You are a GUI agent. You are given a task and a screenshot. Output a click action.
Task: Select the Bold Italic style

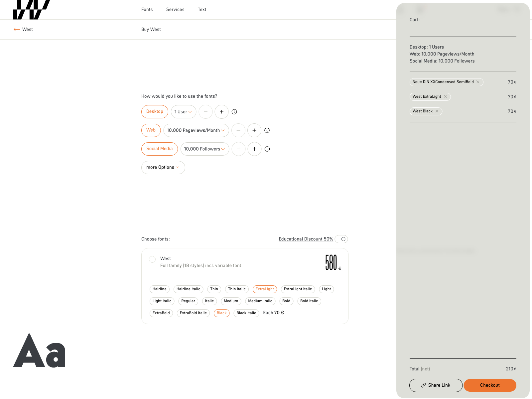[x=309, y=301]
